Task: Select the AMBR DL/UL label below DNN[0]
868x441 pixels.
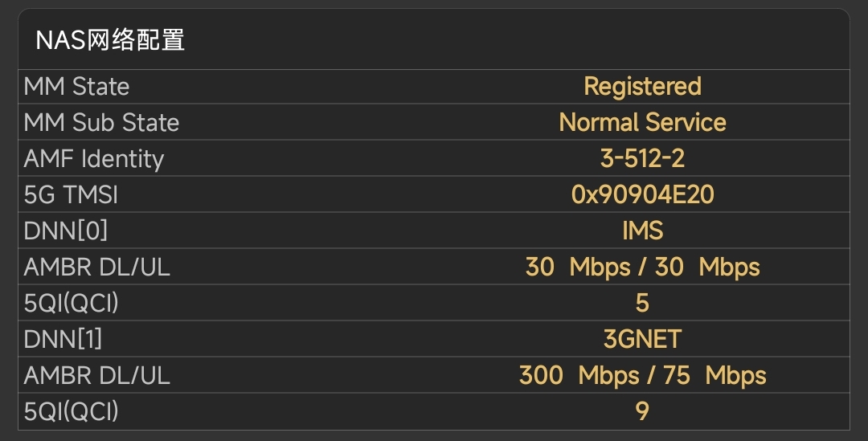Action: point(97,267)
